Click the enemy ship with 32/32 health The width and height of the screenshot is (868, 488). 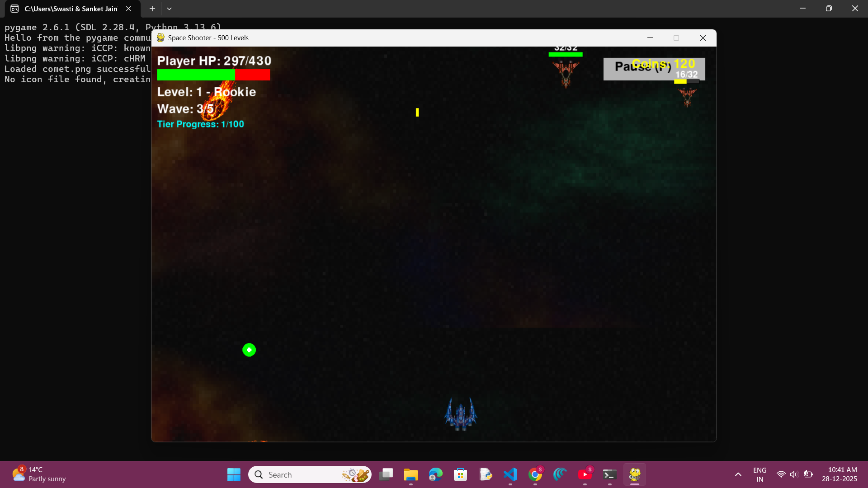pyautogui.click(x=566, y=72)
